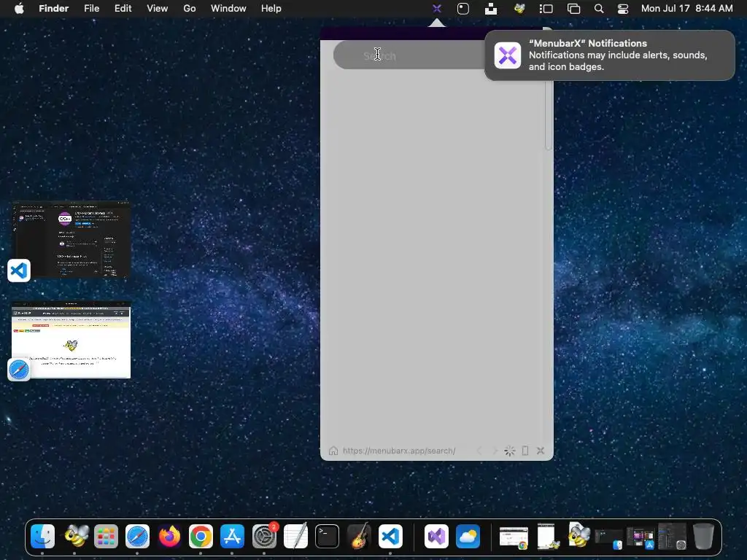Open the MenubarX Notifications banner
The height and width of the screenshot is (560, 747).
610,55
